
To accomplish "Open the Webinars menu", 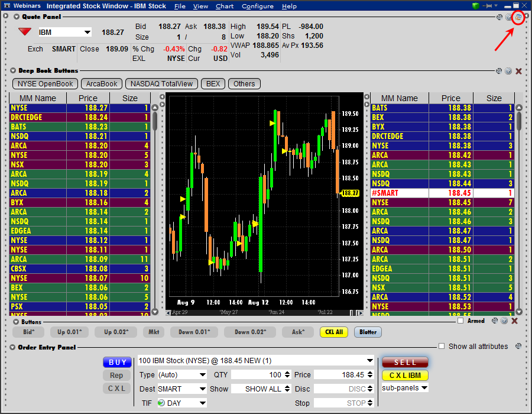I will point(27,6).
